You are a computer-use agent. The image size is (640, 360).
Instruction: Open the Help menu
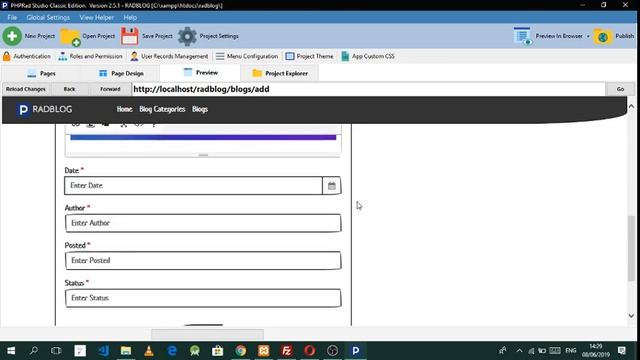[130, 18]
